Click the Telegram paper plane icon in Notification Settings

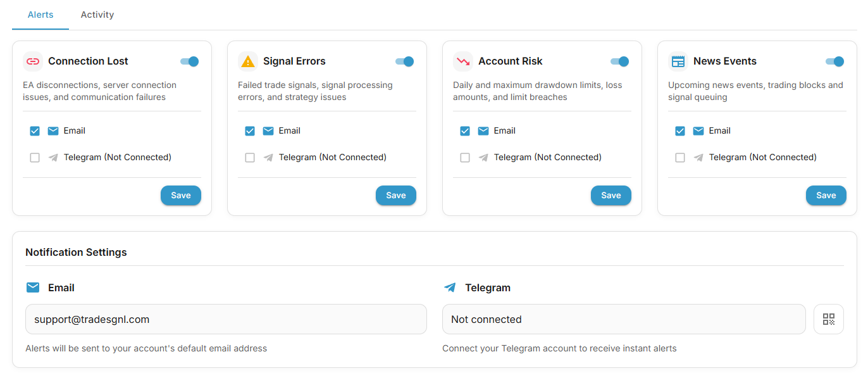[450, 287]
